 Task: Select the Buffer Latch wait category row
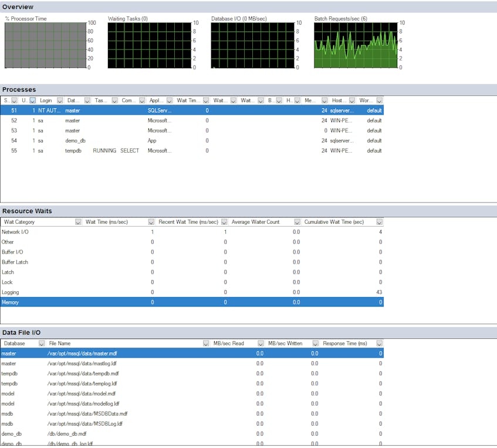[x=192, y=262]
